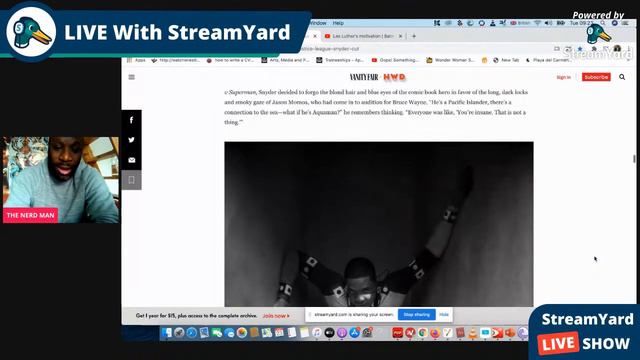
Task: Open System Preferences from the dock
Action: click(x=367, y=333)
